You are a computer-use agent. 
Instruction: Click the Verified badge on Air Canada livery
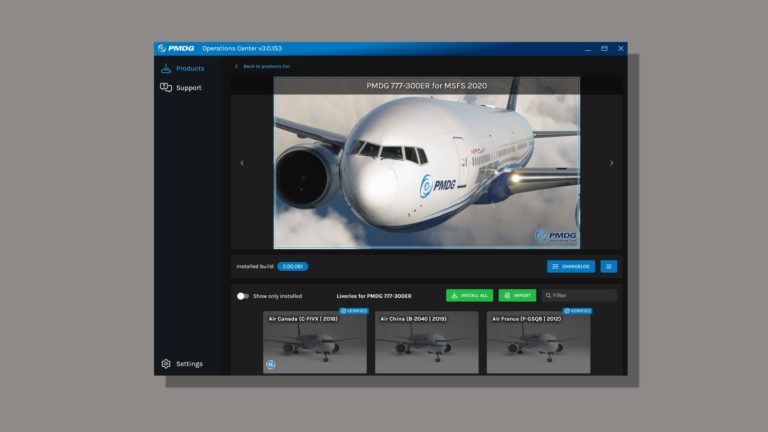[354, 311]
